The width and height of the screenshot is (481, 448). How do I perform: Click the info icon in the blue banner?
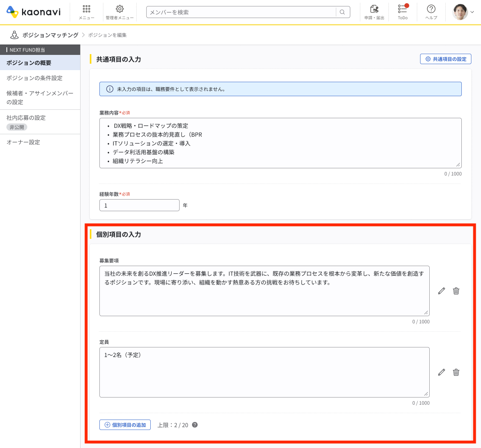point(109,89)
